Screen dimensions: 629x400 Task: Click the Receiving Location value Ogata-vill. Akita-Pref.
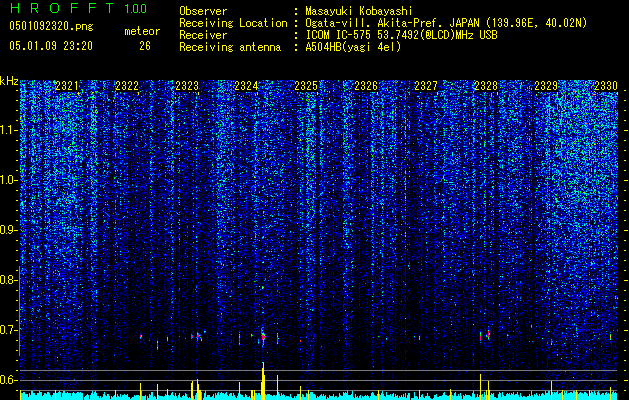[446, 23]
